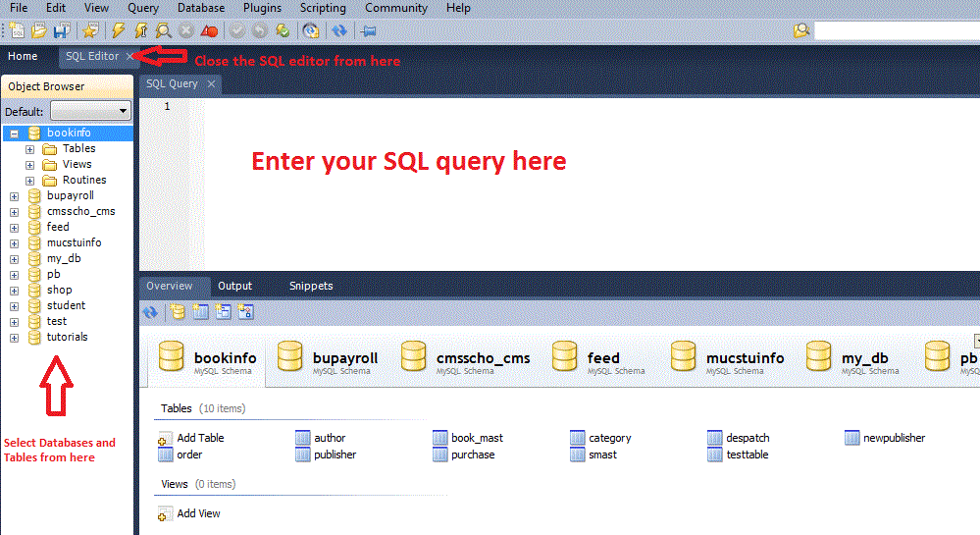
Task: Click the Add View link
Action: click(198, 513)
